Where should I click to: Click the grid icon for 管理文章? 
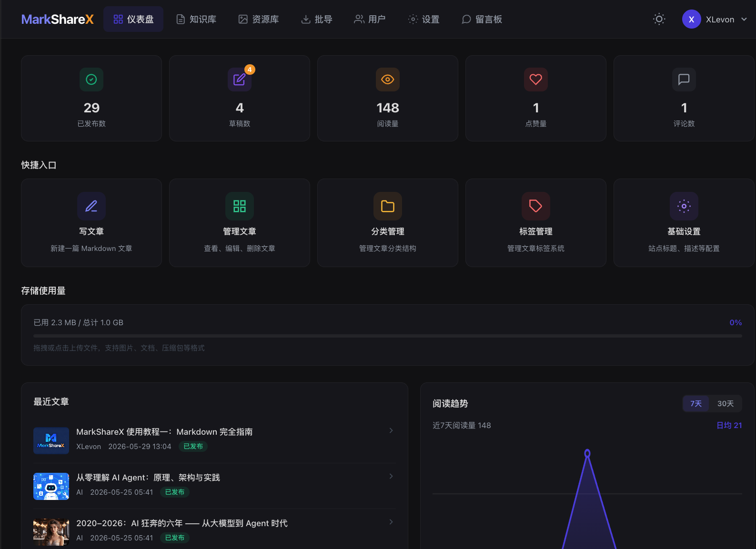pyautogui.click(x=240, y=206)
